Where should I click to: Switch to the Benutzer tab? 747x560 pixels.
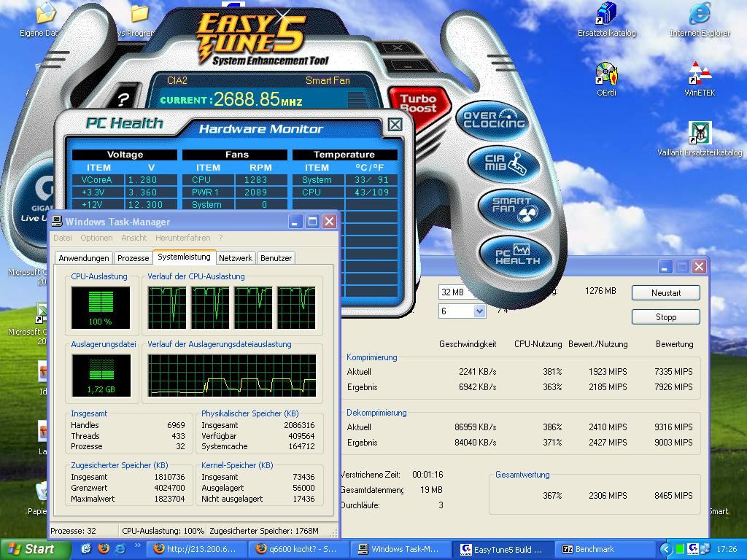(x=276, y=257)
